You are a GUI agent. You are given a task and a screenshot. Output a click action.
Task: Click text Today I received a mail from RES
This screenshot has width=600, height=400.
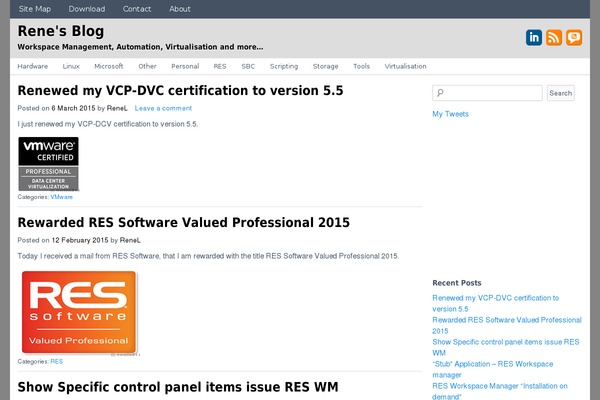pos(208,256)
